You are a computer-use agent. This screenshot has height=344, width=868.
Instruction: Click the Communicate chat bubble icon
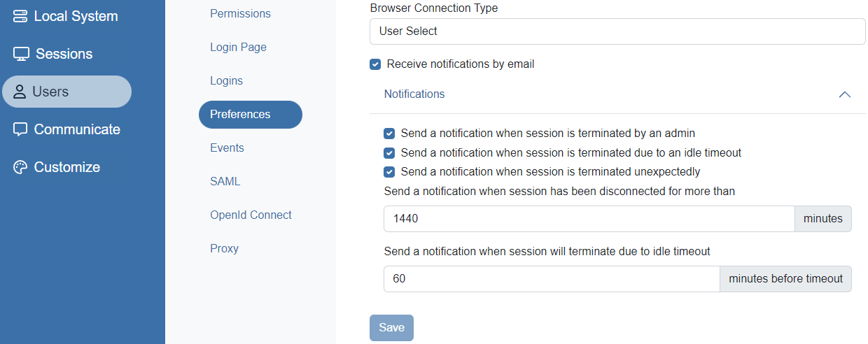point(20,129)
